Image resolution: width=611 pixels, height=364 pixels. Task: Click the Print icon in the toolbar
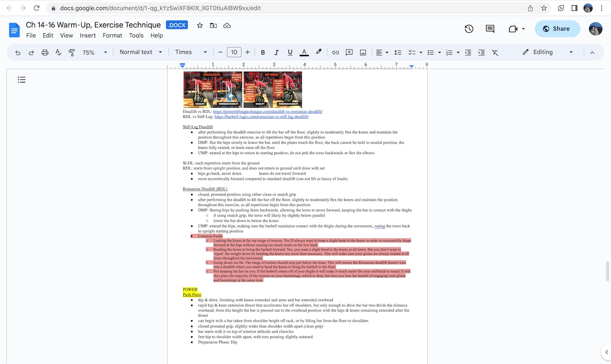point(45,52)
